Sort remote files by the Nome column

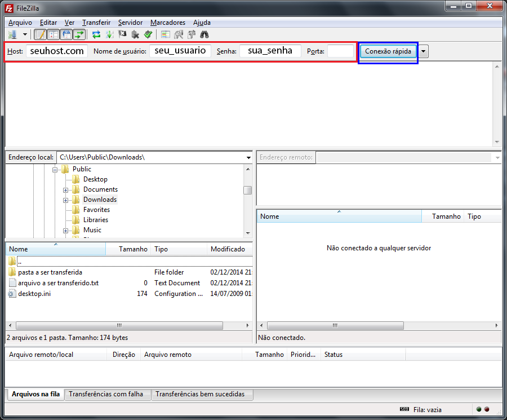click(339, 216)
